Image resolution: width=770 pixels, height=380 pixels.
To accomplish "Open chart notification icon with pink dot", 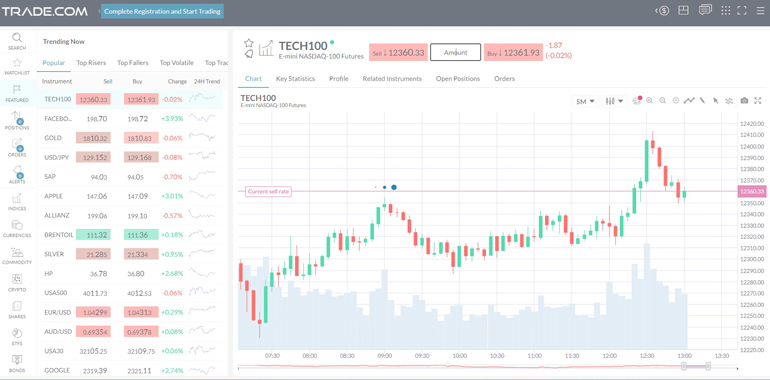I will 637,101.
